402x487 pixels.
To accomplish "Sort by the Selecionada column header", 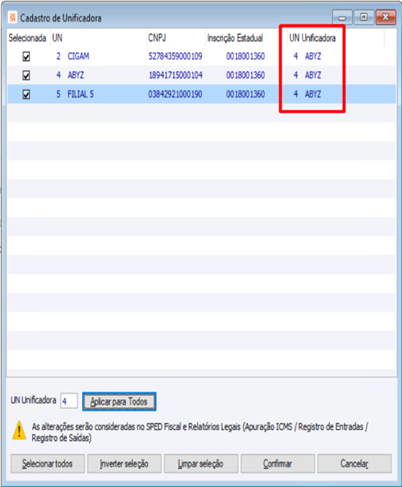I will pos(27,38).
